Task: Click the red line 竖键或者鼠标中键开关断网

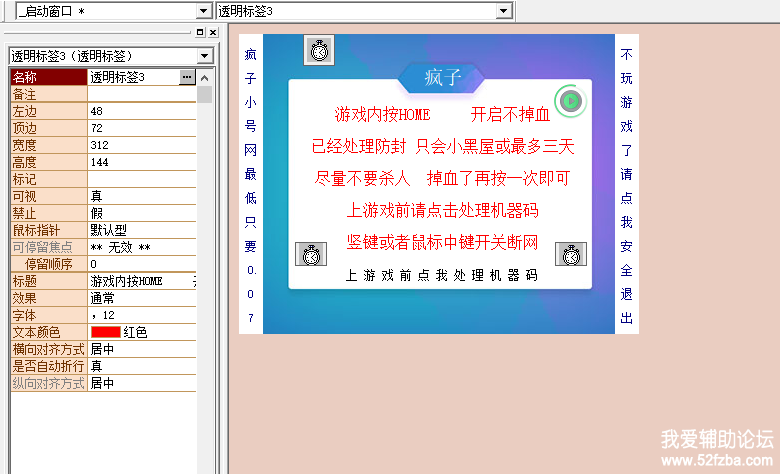Action: (442, 242)
